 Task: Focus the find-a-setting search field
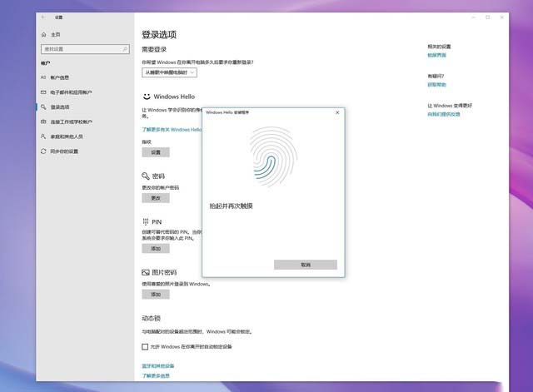[85, 49]
